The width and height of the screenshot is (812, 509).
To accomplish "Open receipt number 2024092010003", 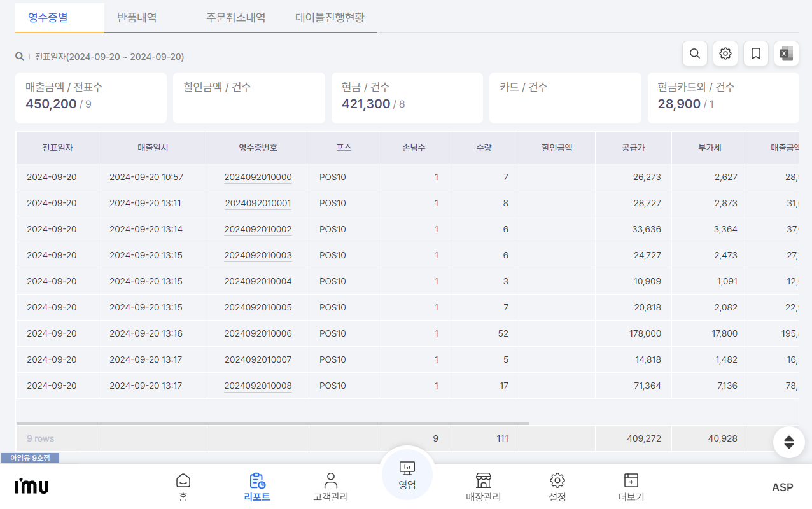I will tap(258, 255).
